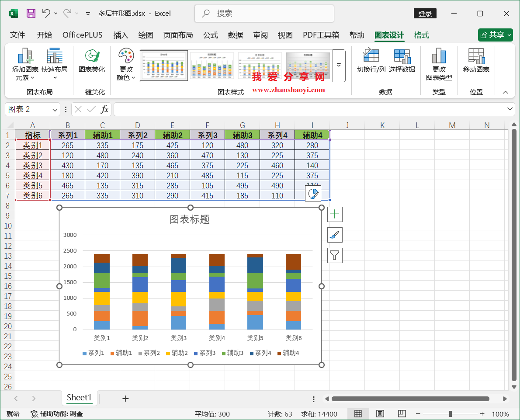
Task: Click the Redo arrow icon
Action: pyautogui.click(x=67, y=13)
